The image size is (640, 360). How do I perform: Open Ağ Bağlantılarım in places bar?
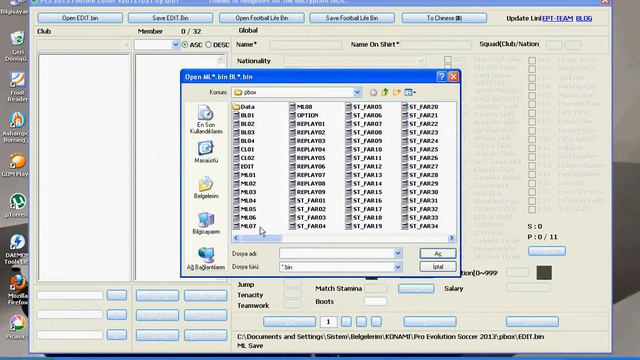pyautogui.click(x=206, y=258)
